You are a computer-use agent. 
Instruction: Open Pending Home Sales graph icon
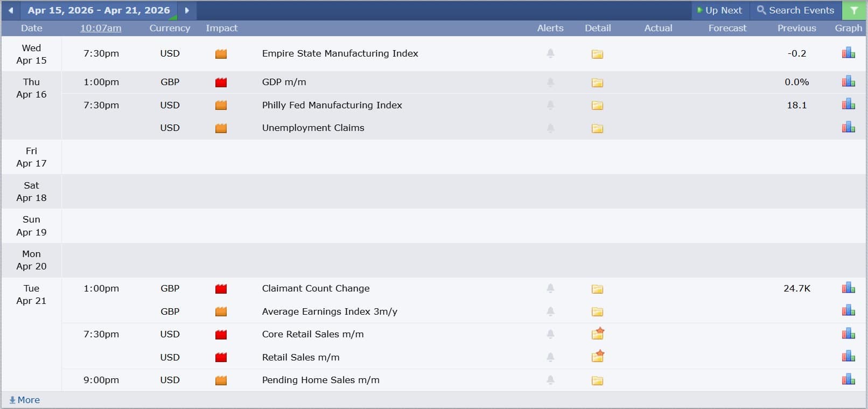click(x=849, y=379)
